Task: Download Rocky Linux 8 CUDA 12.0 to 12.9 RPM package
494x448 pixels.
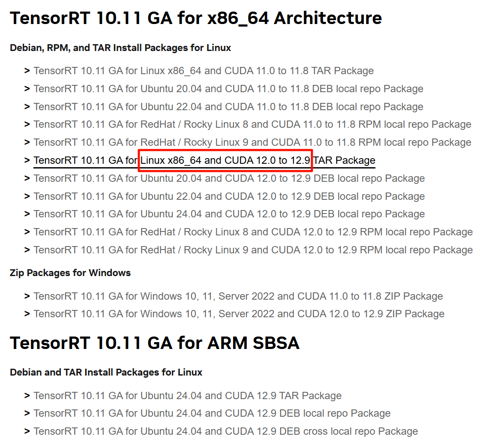Action: pos(253,232)
